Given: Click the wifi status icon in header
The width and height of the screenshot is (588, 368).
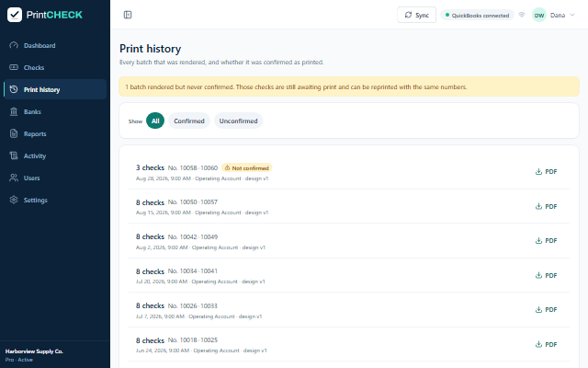Looking at the screenshot, I should [x=522, y=15].
